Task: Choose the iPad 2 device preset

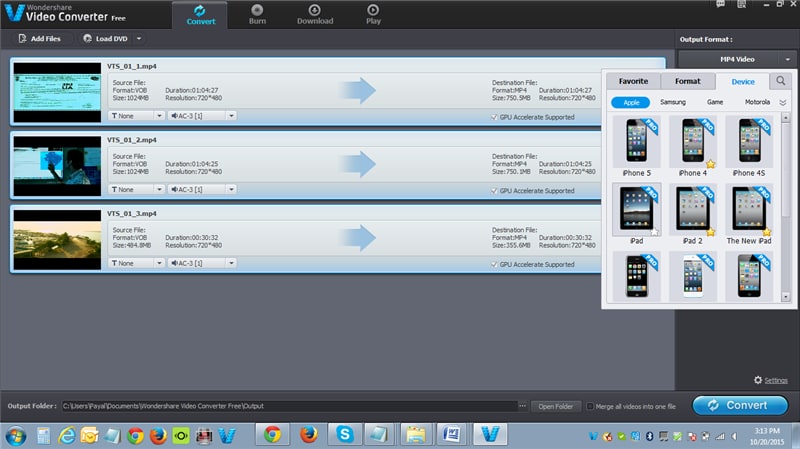Action: pyautogui.click(x=693, y=214)
